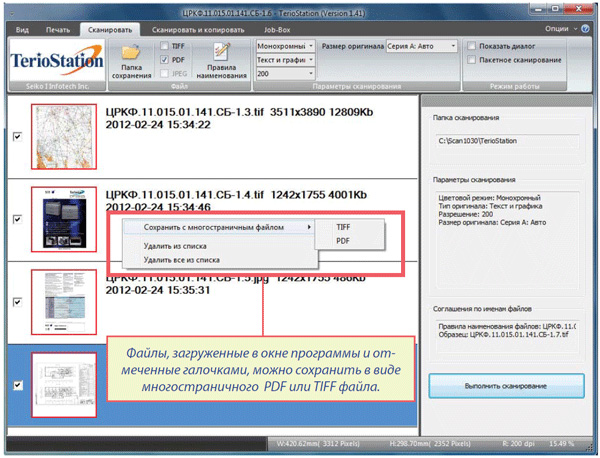Open the Опции menu

pos(563,31)
